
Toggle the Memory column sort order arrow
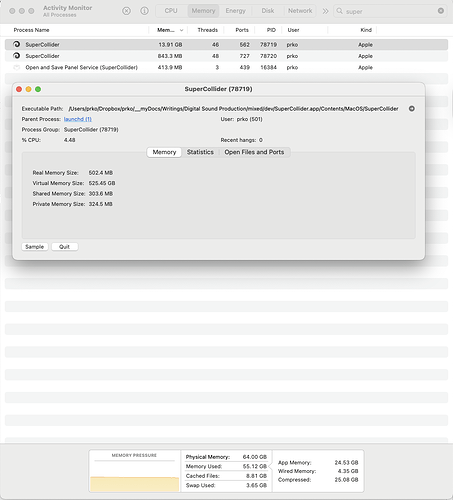point(182,30)
